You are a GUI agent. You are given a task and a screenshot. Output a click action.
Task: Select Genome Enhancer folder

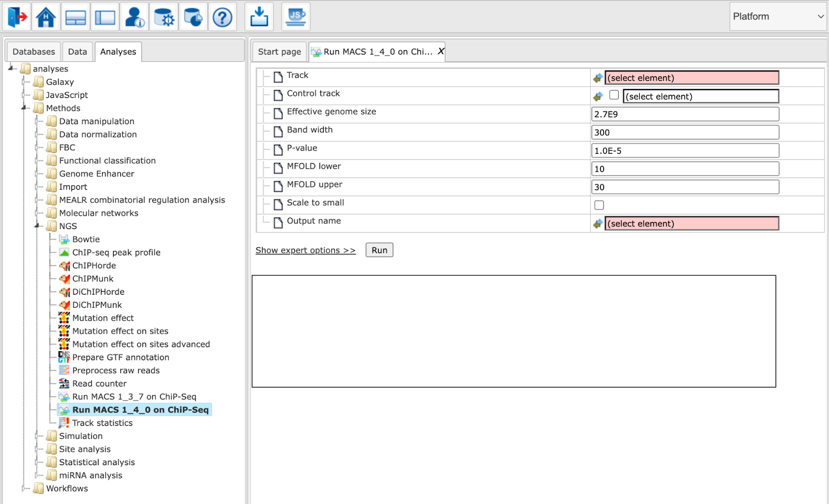coord(96,174)
